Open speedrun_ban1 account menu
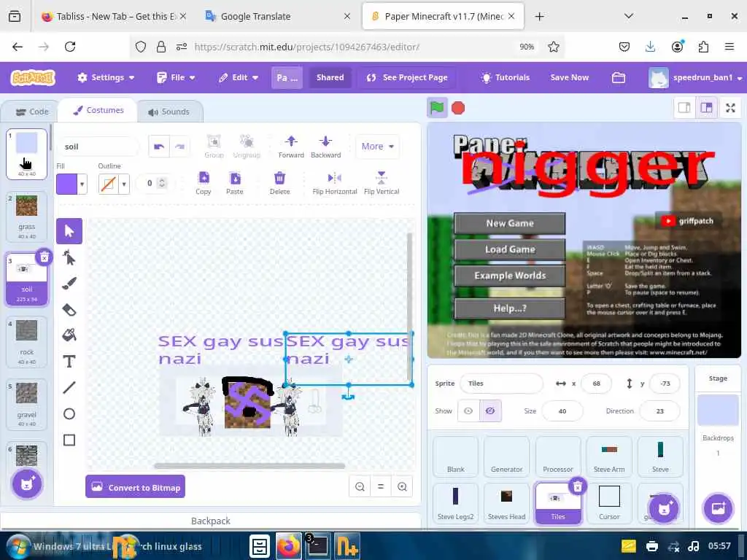 click(x=695, y=77)
